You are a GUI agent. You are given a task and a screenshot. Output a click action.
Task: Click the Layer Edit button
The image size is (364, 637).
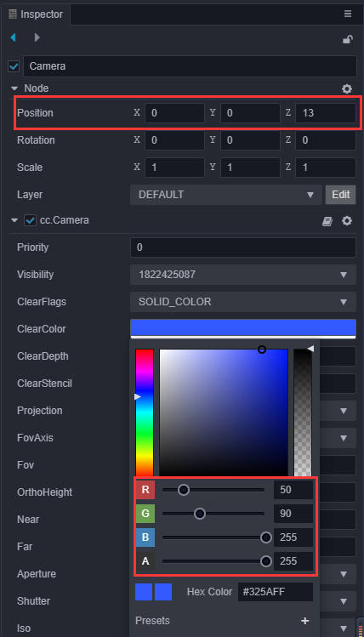coord(340,195)
